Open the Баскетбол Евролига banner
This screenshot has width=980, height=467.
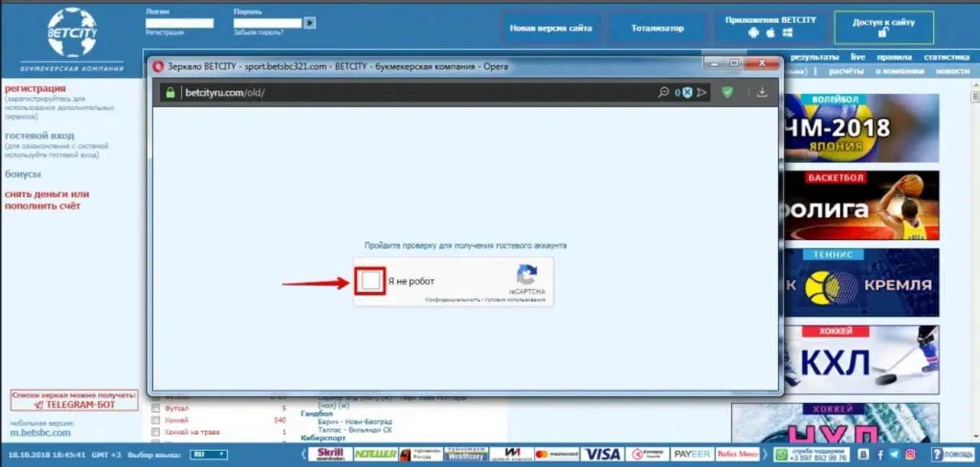(x=861, y=205)
